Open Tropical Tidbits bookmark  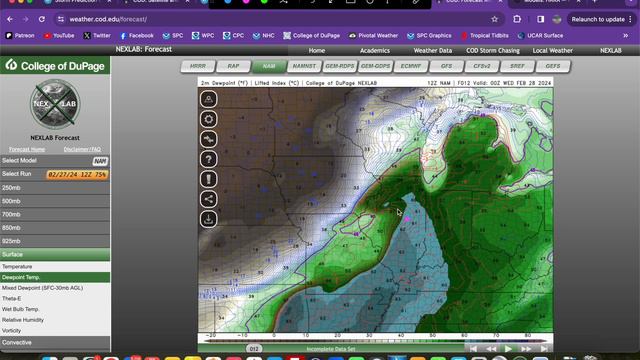(x=485, y=36)
